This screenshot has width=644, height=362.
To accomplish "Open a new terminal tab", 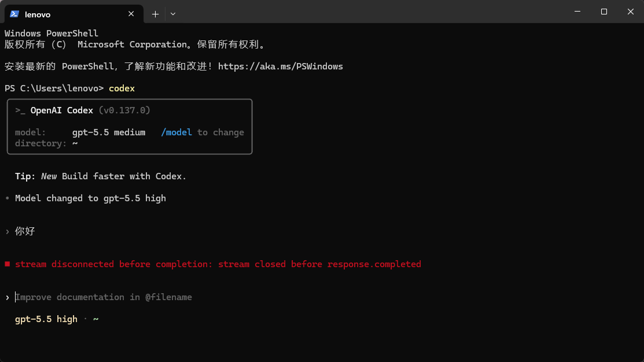I will [155, 14].
